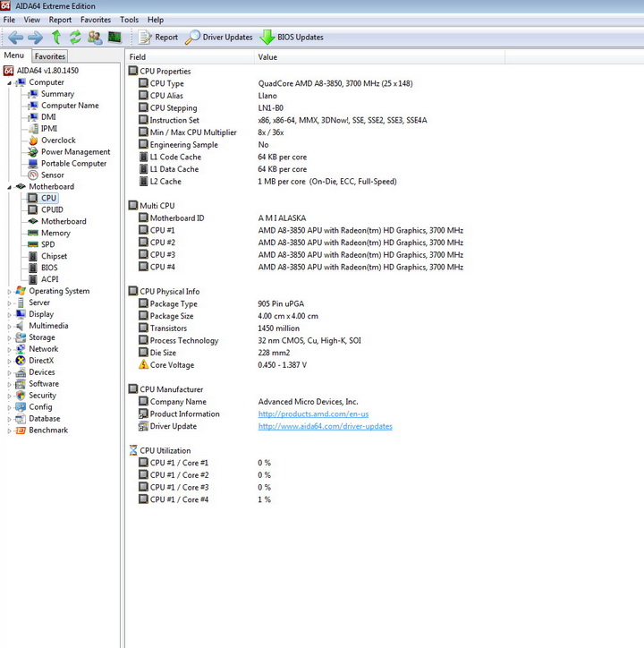Open the green monitor toolbar icon
This screenshot has height=648, width=644.
pos(114,38)
